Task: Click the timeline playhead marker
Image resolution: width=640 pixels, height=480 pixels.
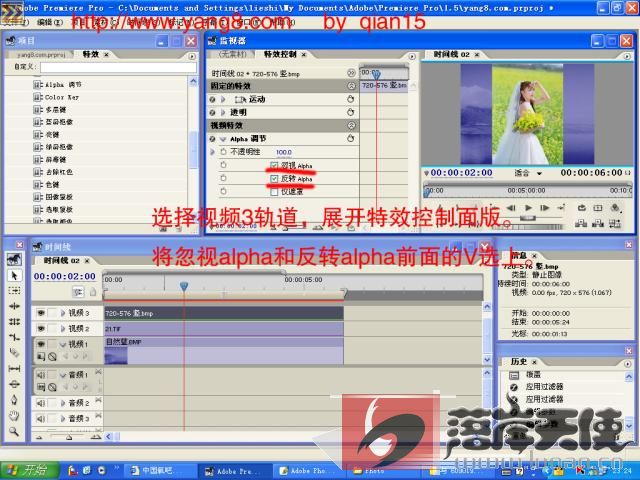Action: [x=184, y=286]
